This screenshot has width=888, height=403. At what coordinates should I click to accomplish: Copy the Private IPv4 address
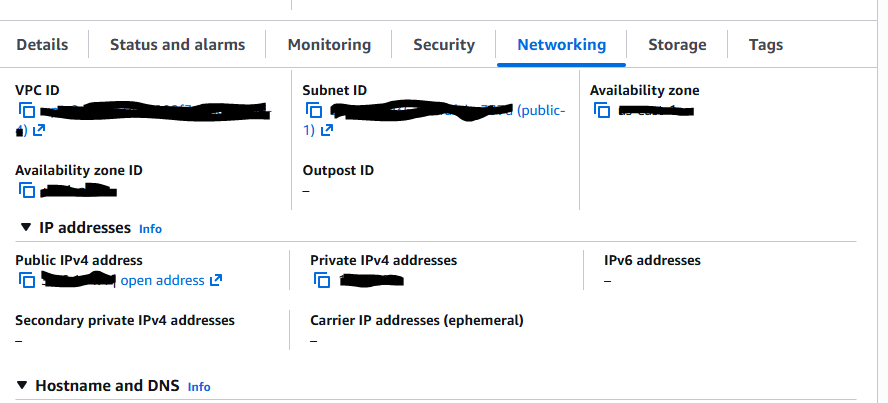322,280
